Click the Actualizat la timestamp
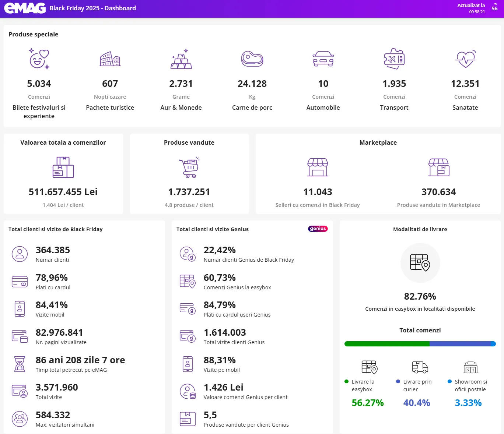Viewport: 504px width, 434px height. (x=471, y=8)
